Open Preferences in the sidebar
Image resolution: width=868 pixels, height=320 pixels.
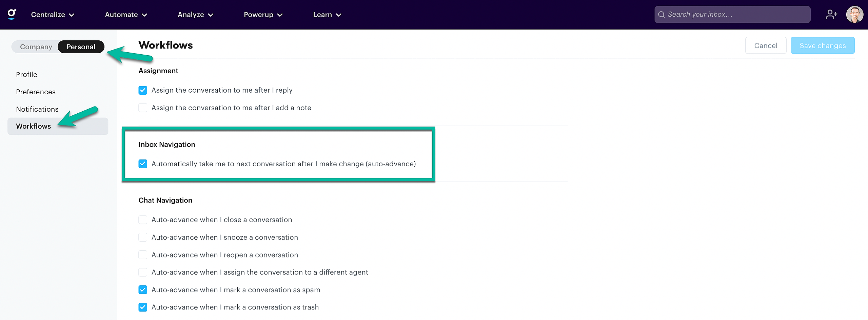coord(36,92)
